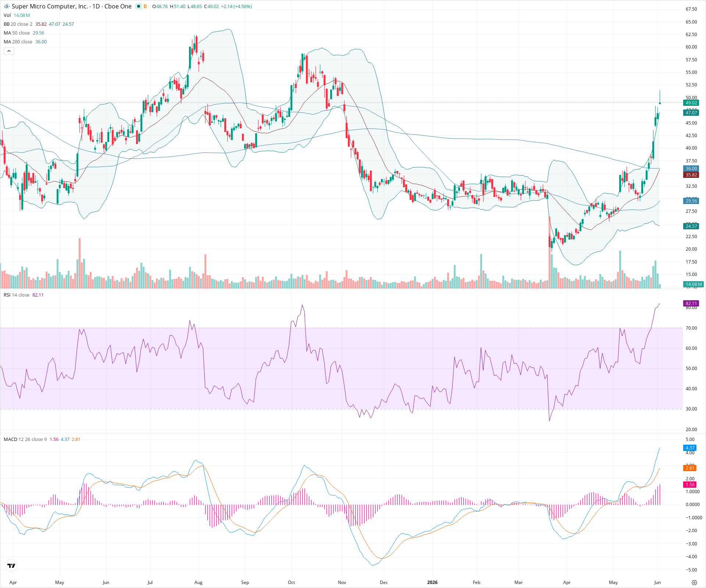706x588 pixels.
Task: Select the BB 20 close 2 legend
Action: (18, 24)
